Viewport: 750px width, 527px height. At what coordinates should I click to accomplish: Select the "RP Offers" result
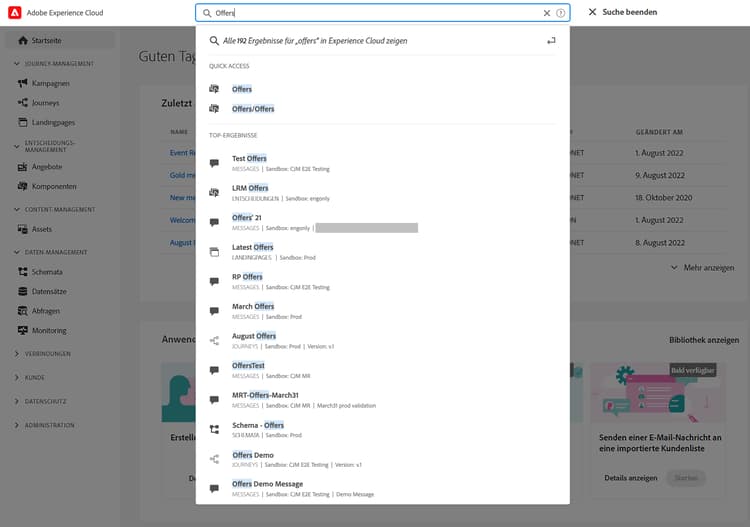point(247,277)
